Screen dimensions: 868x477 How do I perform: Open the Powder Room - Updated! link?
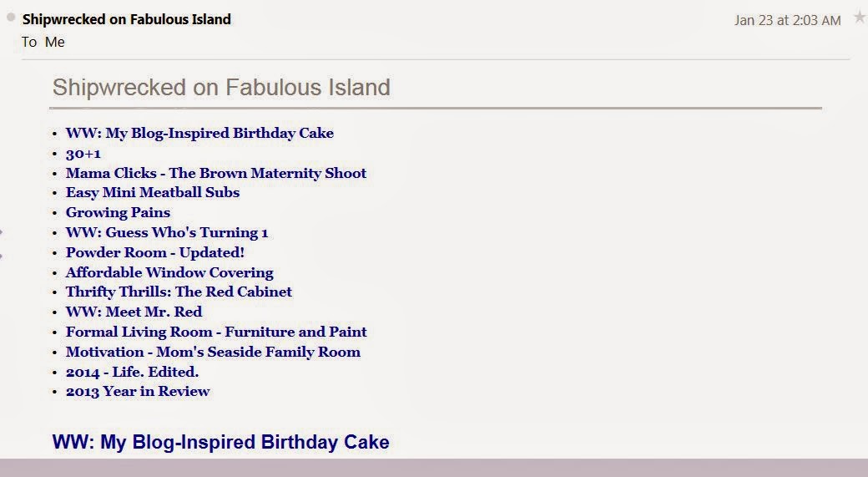[154, 252]
